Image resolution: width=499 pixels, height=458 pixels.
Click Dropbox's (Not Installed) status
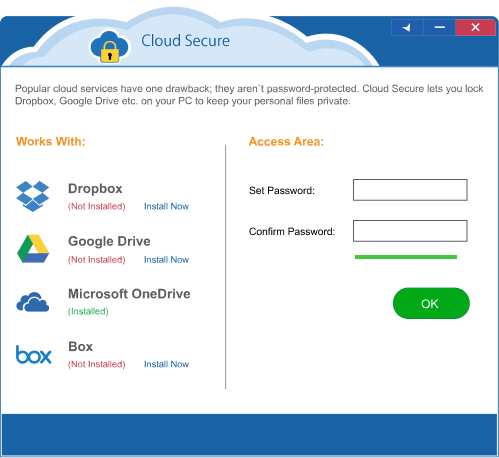click(x=97, y=206)
